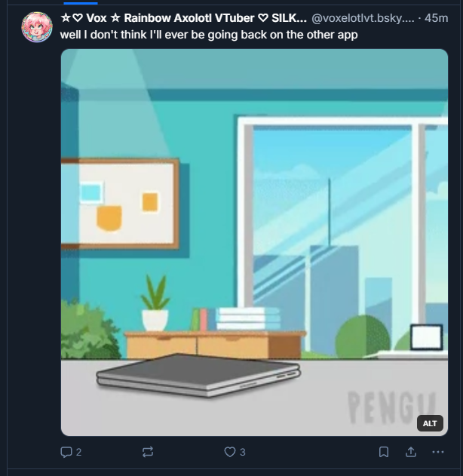This screenshot has height=476, width=463.
Task: Open the share menu upload icon
Action: (x=411, y=452)
